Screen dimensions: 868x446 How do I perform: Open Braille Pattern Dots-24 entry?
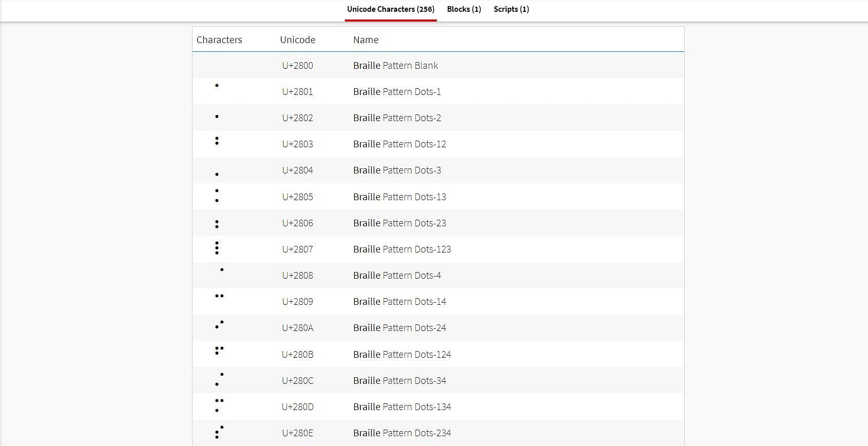400,327
